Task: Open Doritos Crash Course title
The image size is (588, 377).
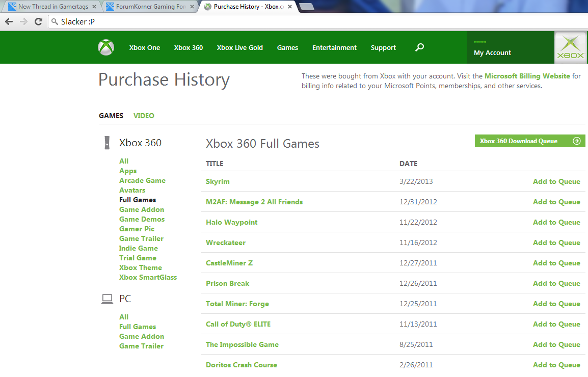Action: point(241,365)
